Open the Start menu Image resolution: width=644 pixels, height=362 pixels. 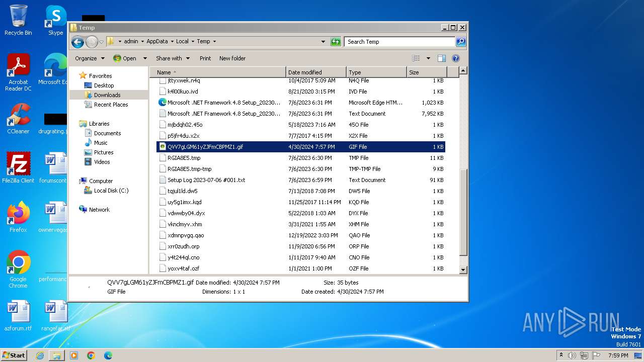pyautogui.click(x=14, y=355)
